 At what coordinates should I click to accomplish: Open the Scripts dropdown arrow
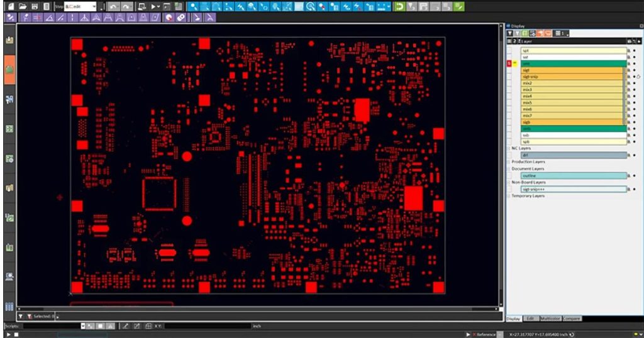coord(83,326)
